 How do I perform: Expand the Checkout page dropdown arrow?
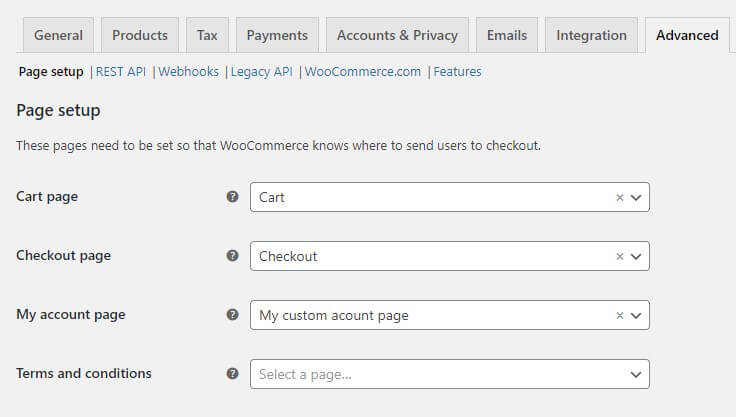pyautogui.click(x=636, y=256)
